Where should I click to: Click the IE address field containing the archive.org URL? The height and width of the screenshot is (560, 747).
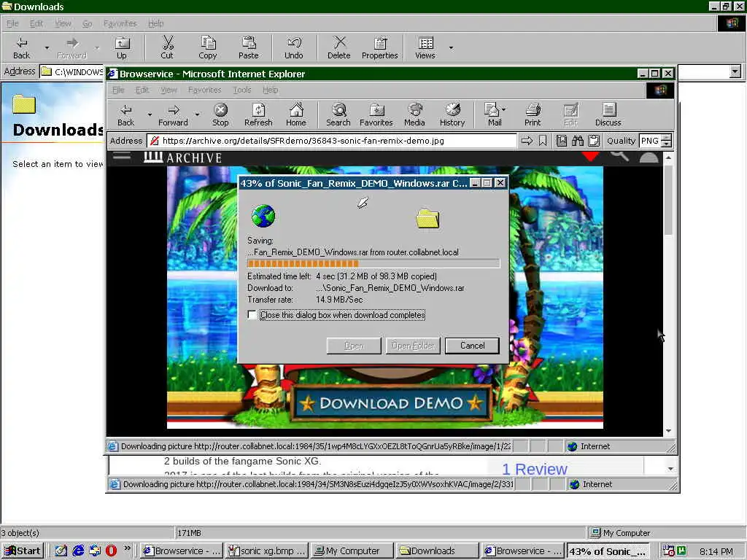tap(332, 141)
